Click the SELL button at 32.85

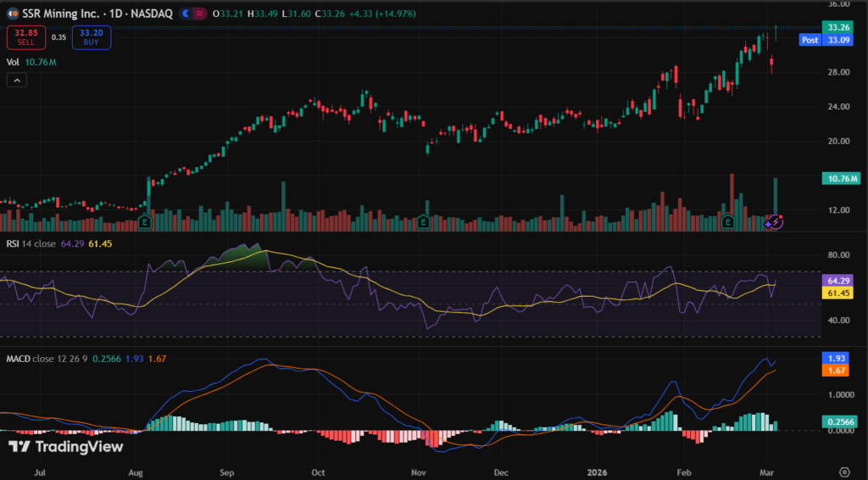tap(25, 36)
